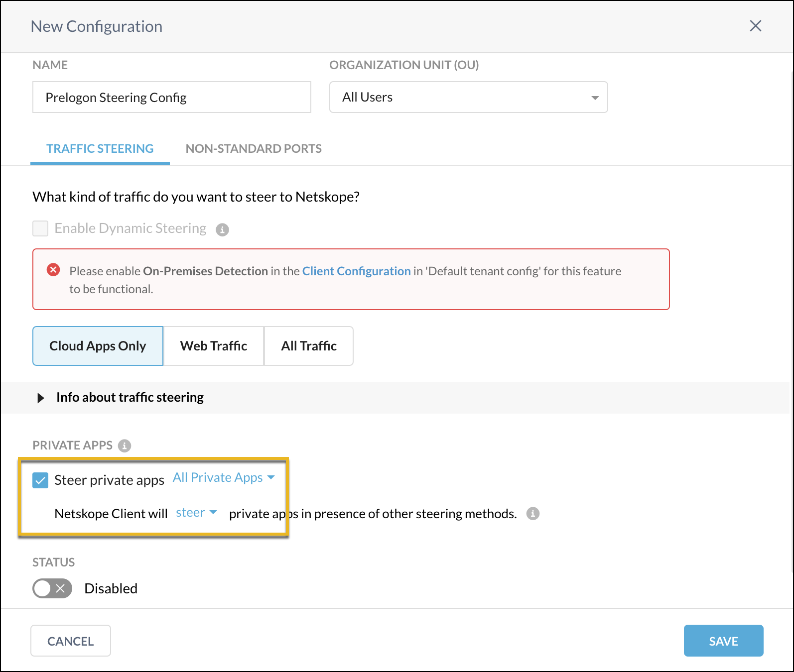Screen dimensions: 794x672
Task: Uncheck the Steer private apps checkbox
Action: [40, 480]
